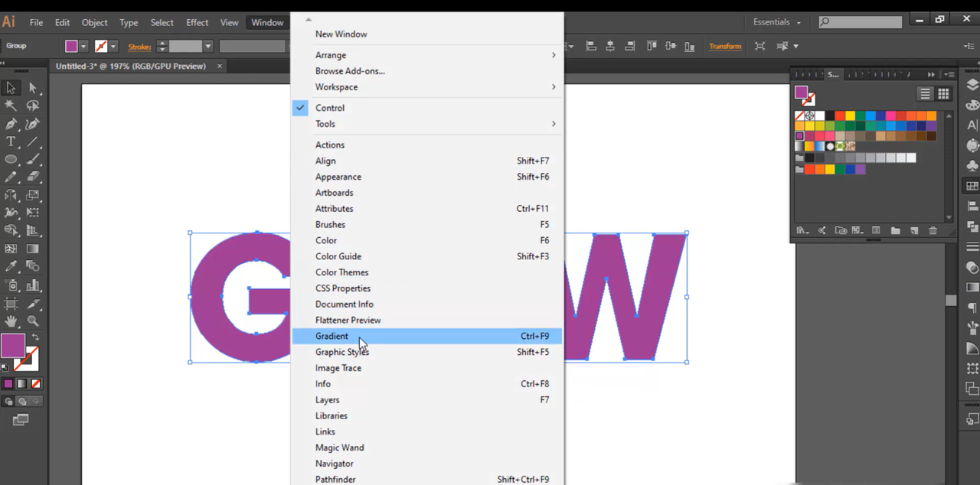Select the Selection tool arrow
This screenshot has width=980, height=485.
pyautogui.click(x=11, y=88)
